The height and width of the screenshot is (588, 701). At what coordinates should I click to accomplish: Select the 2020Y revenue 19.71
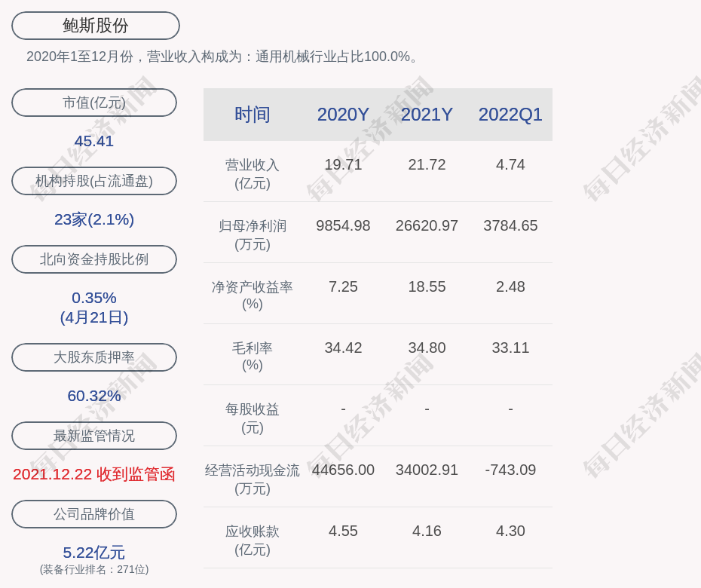tap(343, 164)
